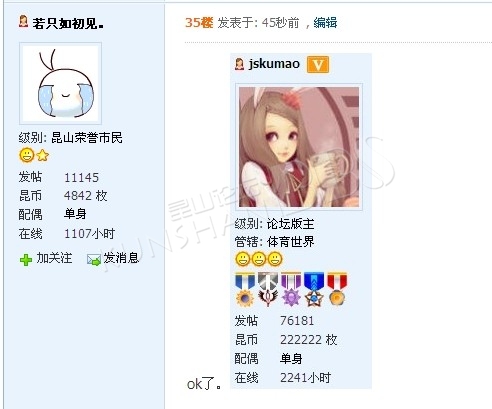Follow the user via the 加关注 link
The height and width of the screenshot is (409, 492).
[54, 258]
